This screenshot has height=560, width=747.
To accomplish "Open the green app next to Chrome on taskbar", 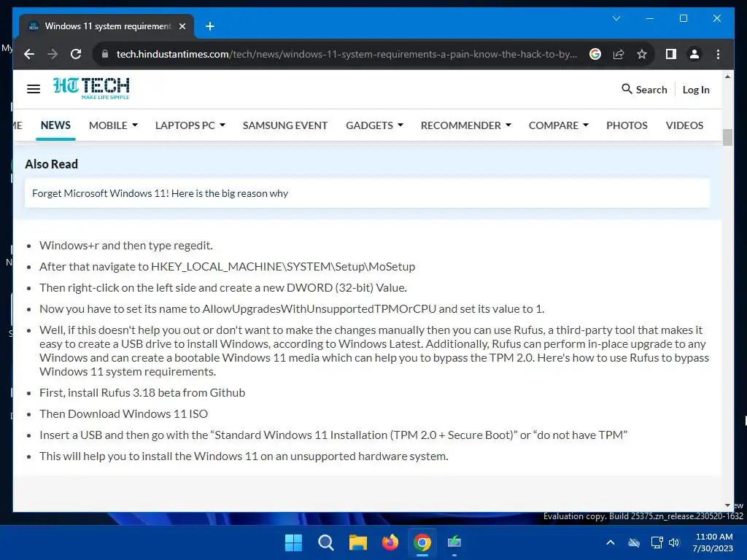I will point(454,542).
